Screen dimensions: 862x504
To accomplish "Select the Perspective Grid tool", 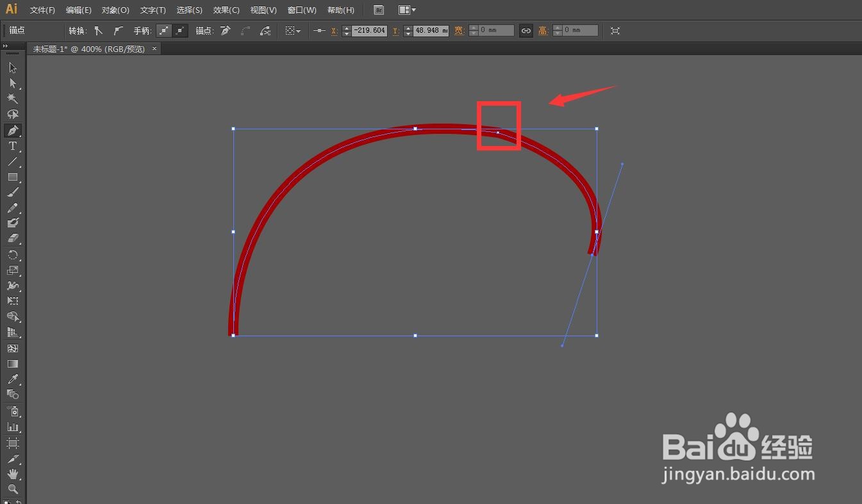I will (x=13, y=332).
